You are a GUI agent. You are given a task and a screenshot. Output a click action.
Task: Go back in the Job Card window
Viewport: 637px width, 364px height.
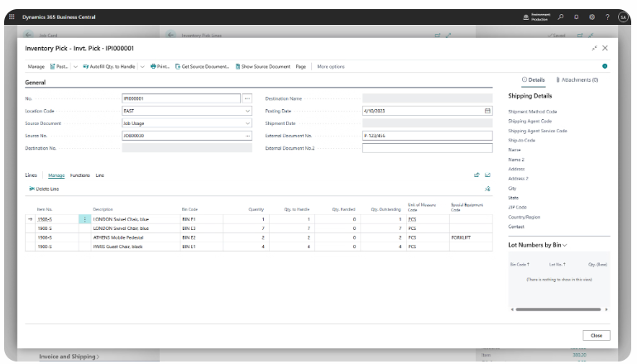coord(28,35)
